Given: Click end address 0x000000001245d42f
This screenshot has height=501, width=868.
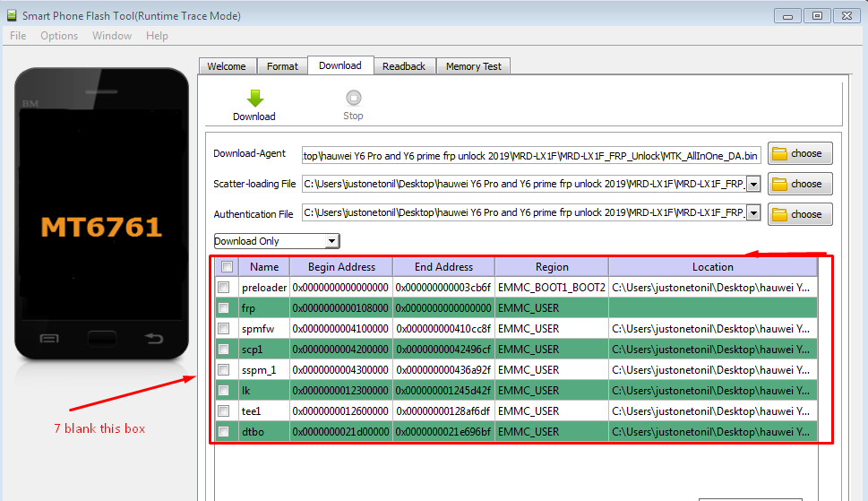Looking at the screenshot, I should [443, 390].
